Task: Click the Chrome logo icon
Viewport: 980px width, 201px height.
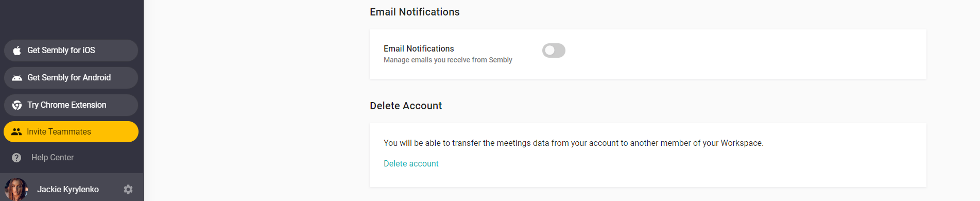Action: click(x=17, y=105)
